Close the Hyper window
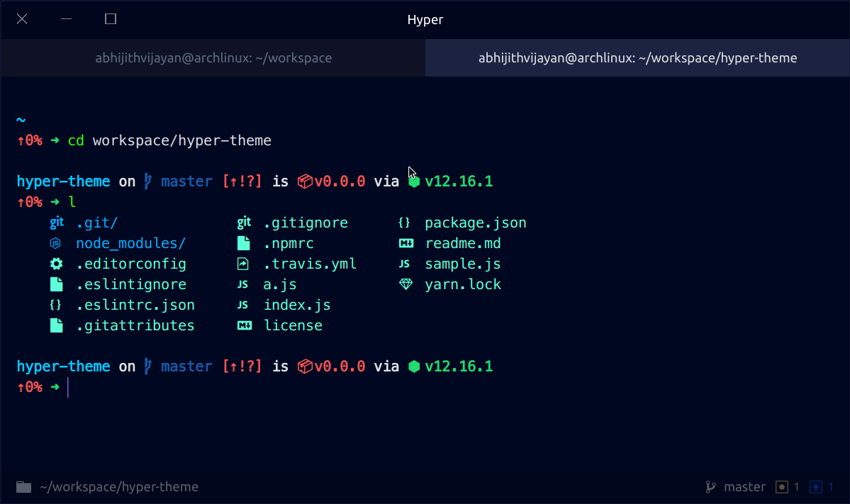The width and height of the screenshot is (850, 504). tap(22, 19)
